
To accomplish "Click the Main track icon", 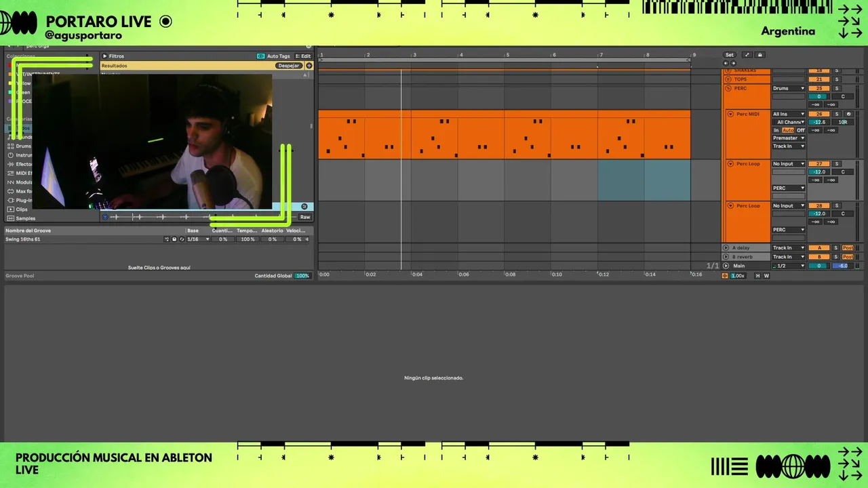I will coord(726,266).
